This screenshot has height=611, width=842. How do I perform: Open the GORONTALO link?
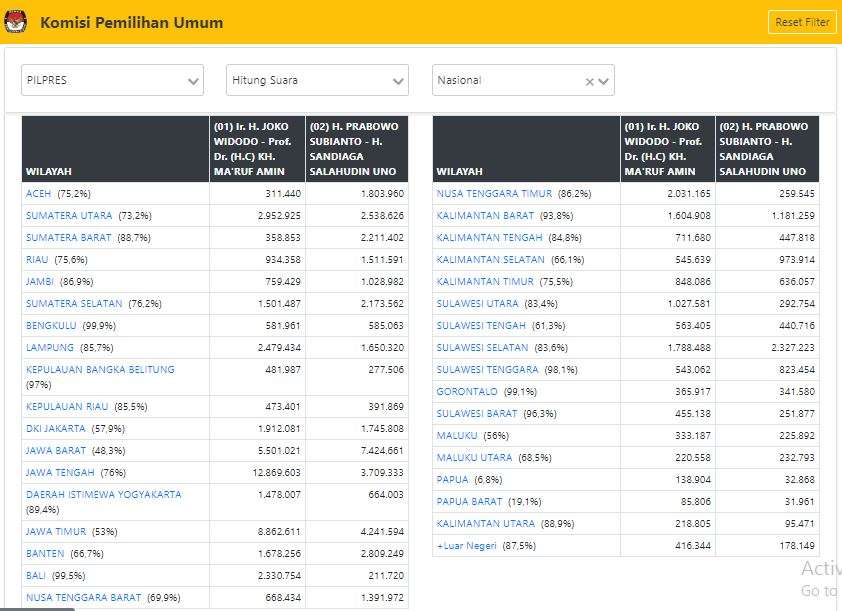point(467,391)
